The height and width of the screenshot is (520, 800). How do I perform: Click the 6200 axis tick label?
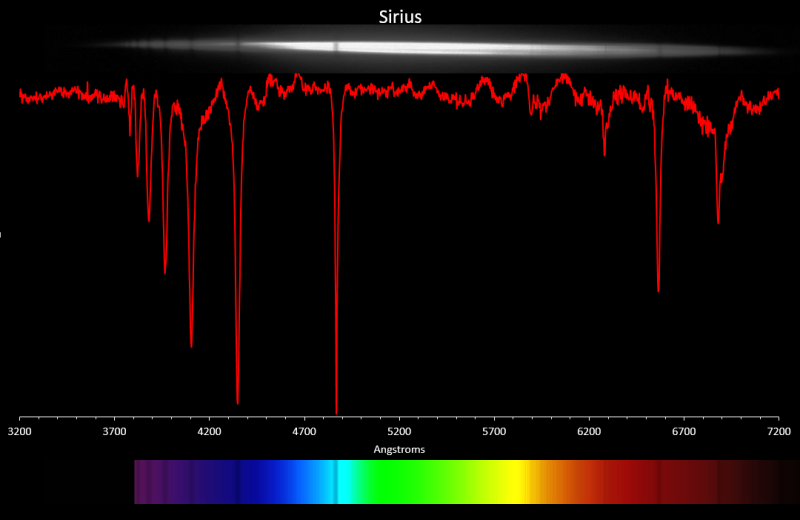click(589, 432)
